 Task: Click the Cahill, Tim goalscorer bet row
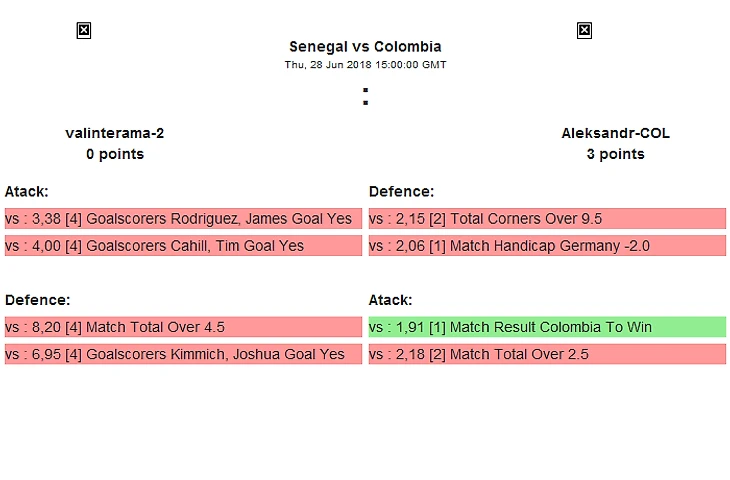point(183,246)
